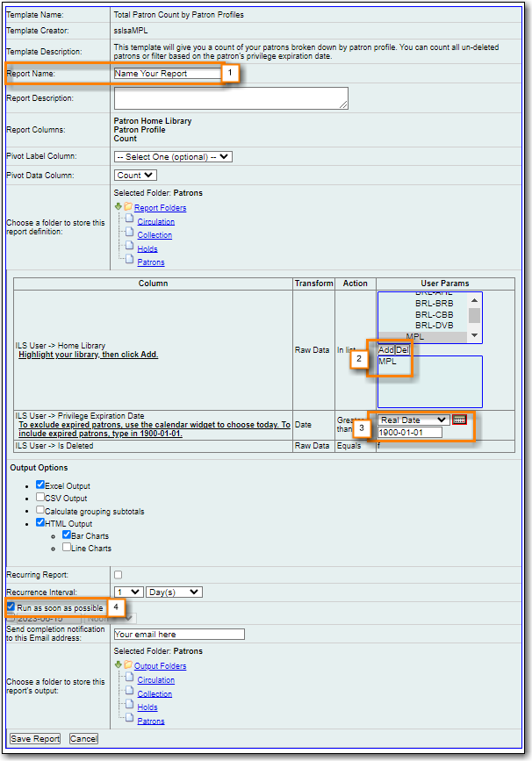Click the Output Folders folder icon

point(127,666)
